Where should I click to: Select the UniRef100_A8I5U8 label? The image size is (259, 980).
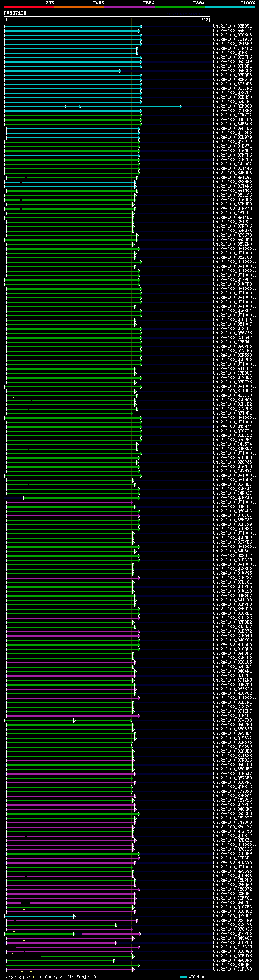click(232, 480)
